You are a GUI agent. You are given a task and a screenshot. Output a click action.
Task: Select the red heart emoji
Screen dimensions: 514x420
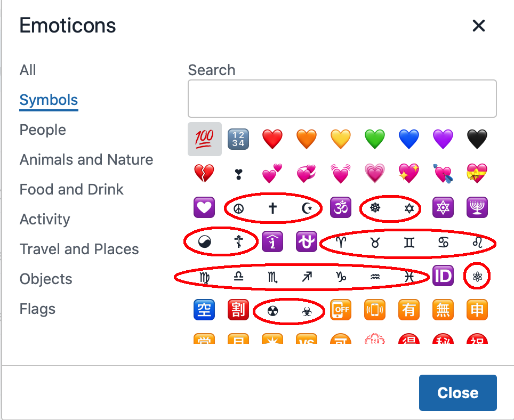pos(272,139)
